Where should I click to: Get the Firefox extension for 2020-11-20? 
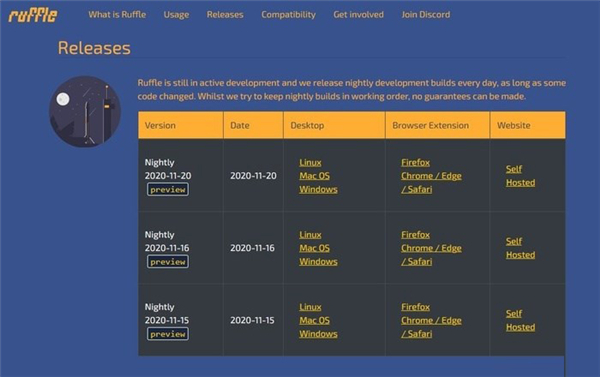coord(416,162)
